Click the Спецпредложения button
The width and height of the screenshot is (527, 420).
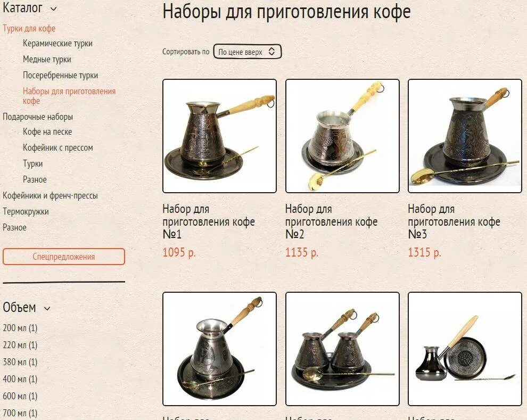pos(64,257)
